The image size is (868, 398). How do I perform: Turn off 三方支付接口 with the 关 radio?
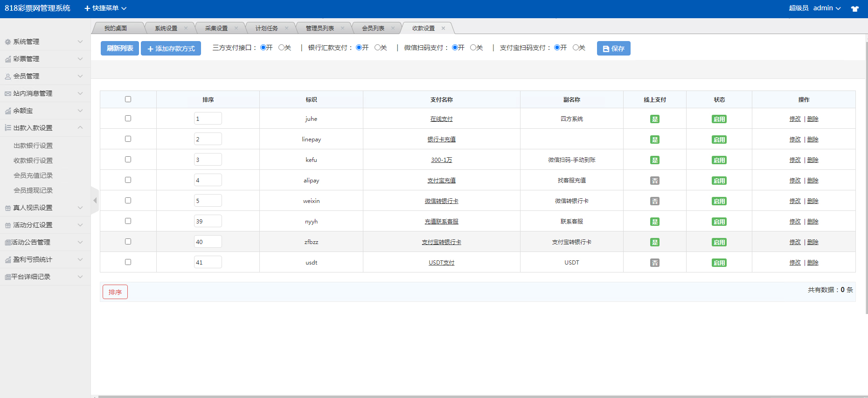click(281, 48)
